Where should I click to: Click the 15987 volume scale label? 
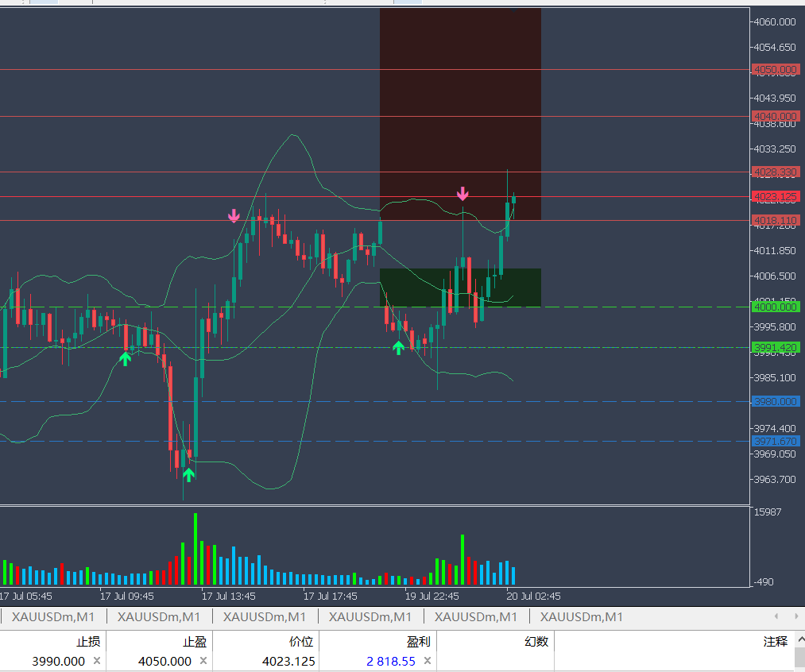click(x=767, y=512)
